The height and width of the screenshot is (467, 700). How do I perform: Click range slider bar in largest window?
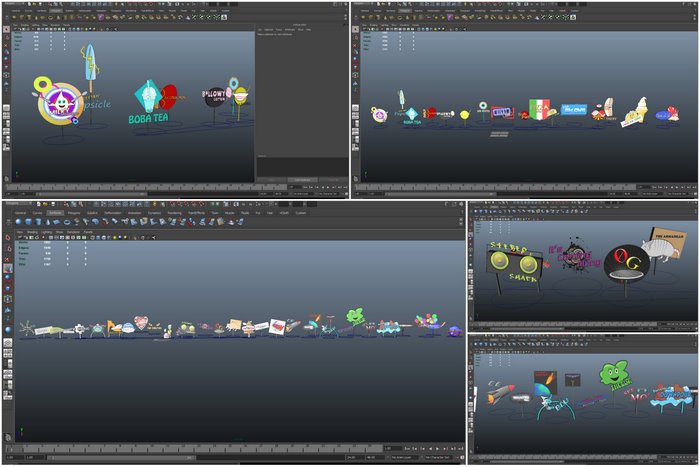point(121,458)
